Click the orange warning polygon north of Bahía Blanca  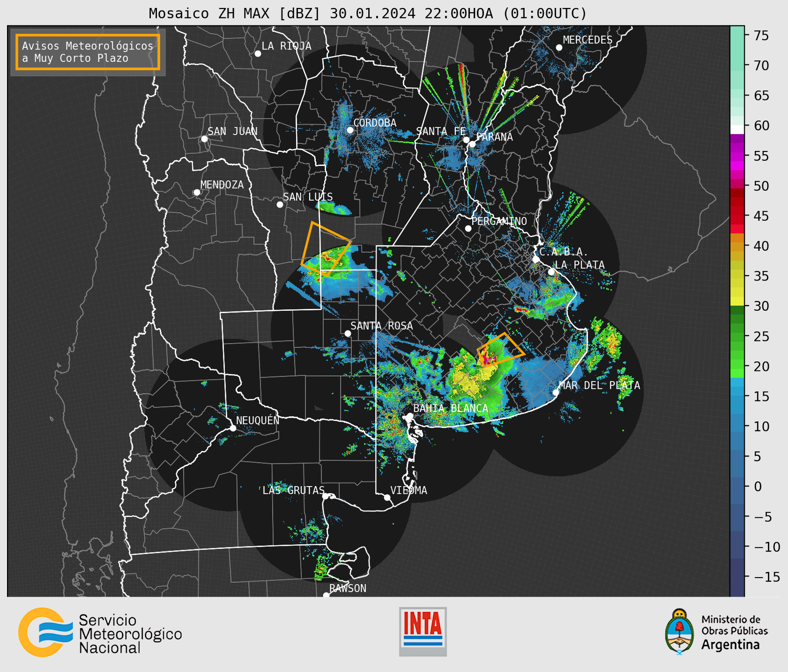point(500,350)
